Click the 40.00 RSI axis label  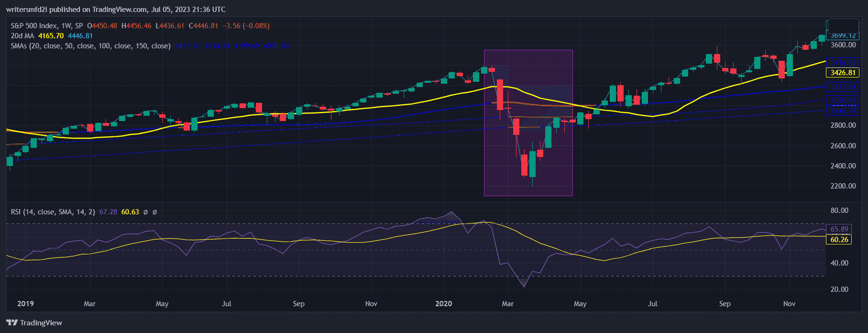click(x=839, y=263)
